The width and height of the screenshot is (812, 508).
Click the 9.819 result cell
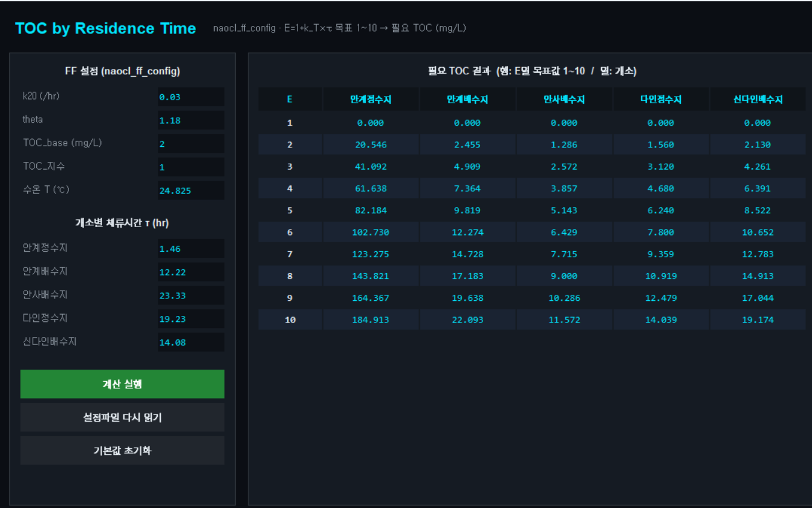(x=467, y=211)
